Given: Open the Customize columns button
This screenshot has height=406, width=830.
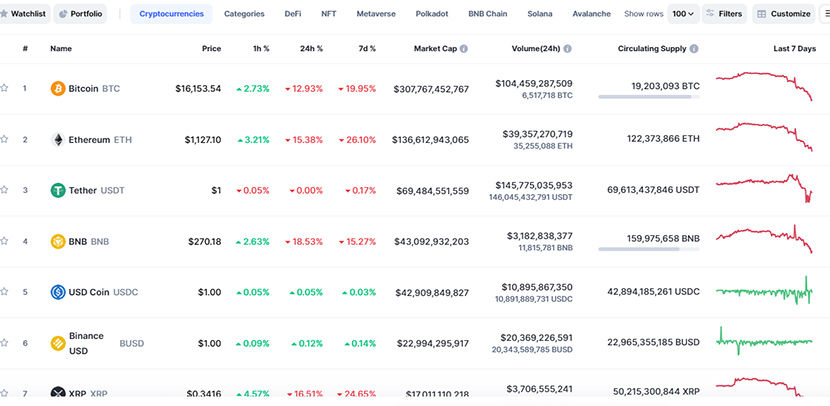Looking at the screenshot, I should click(784, 14).
